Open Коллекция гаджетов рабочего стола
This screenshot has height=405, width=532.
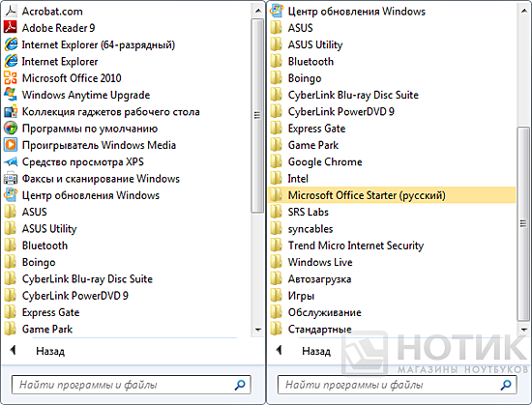tap(110, 111)
